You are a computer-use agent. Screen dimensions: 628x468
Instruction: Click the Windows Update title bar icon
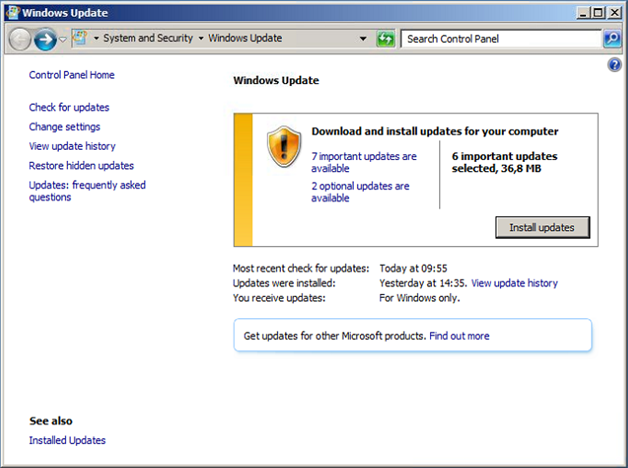[12, 12]
